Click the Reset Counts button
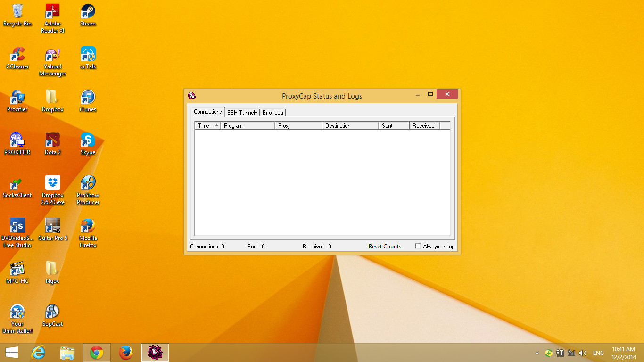 [385, 247]
